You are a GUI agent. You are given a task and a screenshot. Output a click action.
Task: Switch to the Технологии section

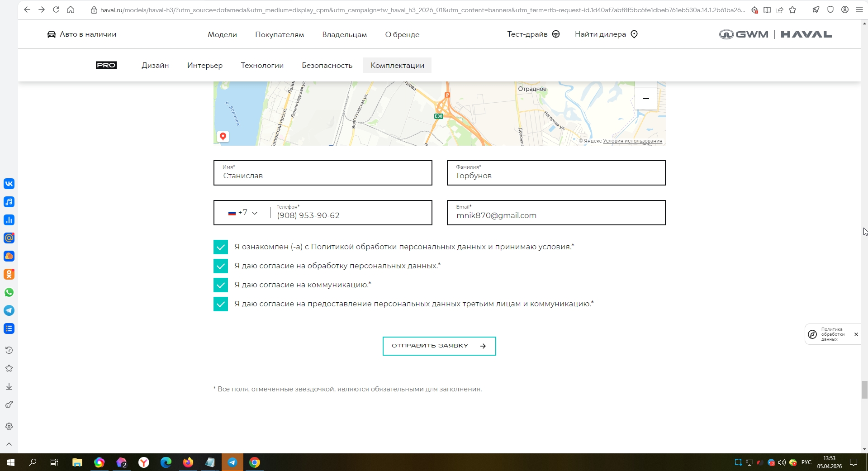(262, 65)
